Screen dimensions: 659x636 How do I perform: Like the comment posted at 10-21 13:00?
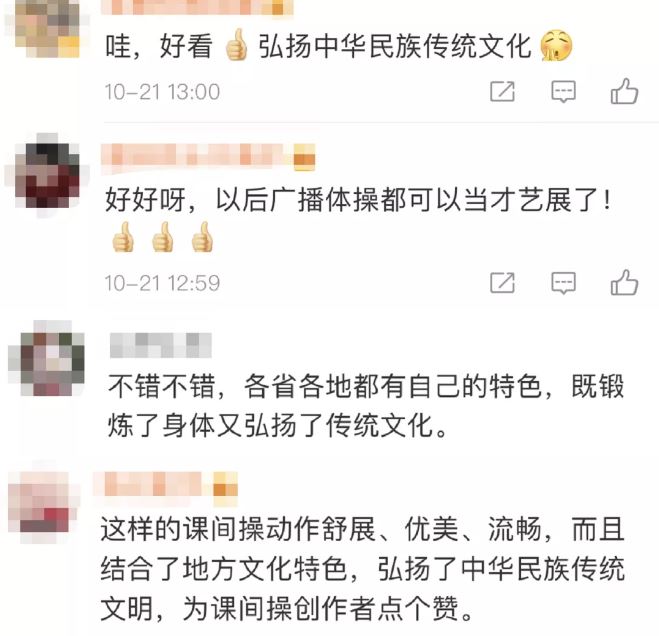coord(624,91)
